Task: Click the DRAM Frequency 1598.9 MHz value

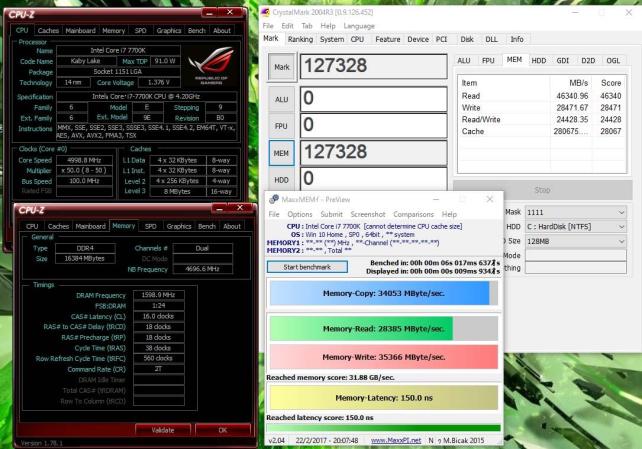Action: [158, 295]
